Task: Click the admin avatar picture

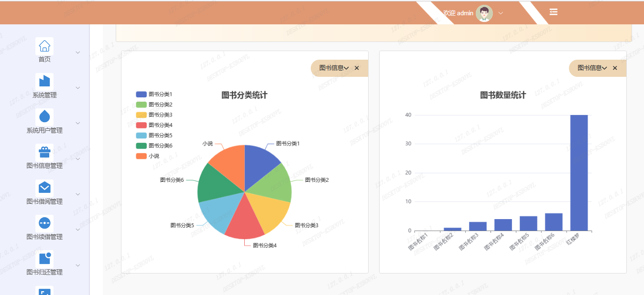Action: tap(484, 13)
